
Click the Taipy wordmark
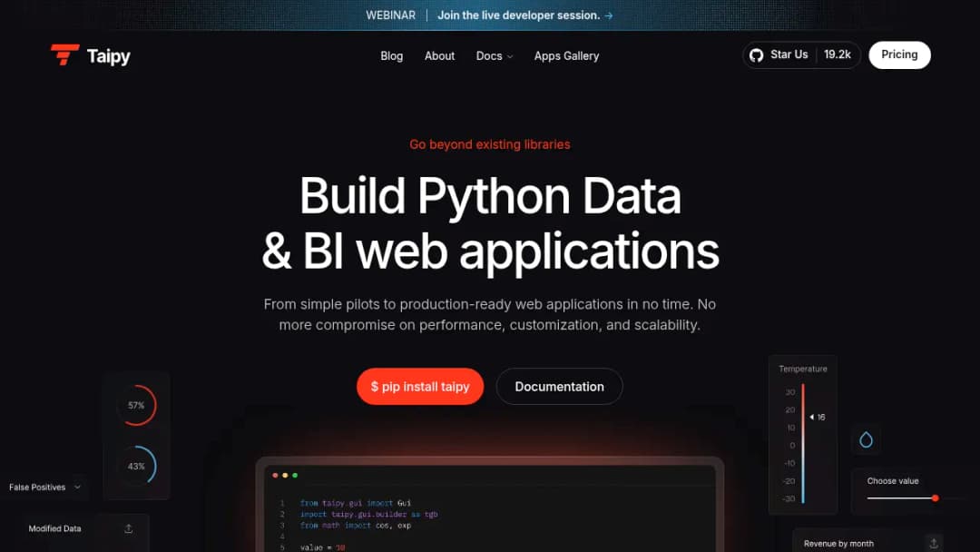(109, 56)
